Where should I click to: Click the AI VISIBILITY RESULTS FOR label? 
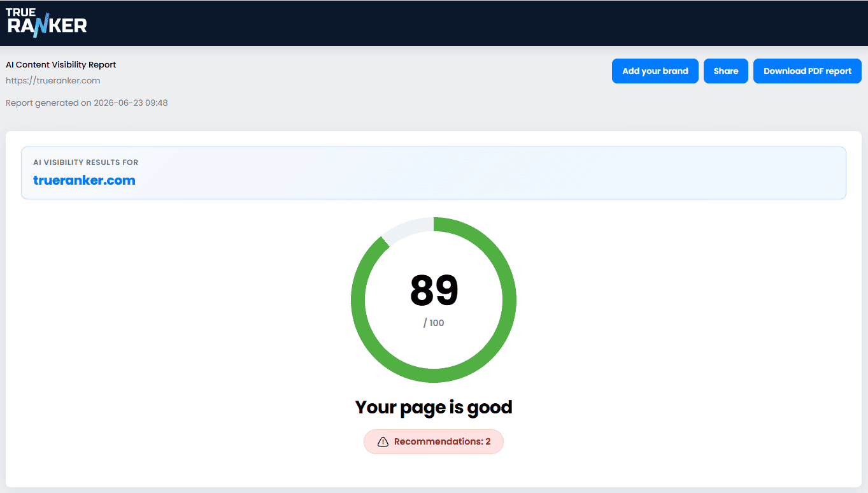click(x=85, y=162)
